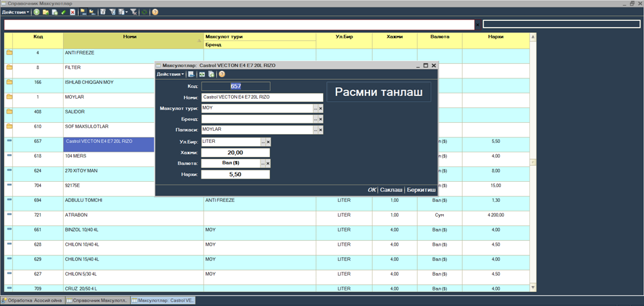Open Действия menu in the product dialog
The height and width of the screenshot is (306, 644).
(x=170, y=74)
